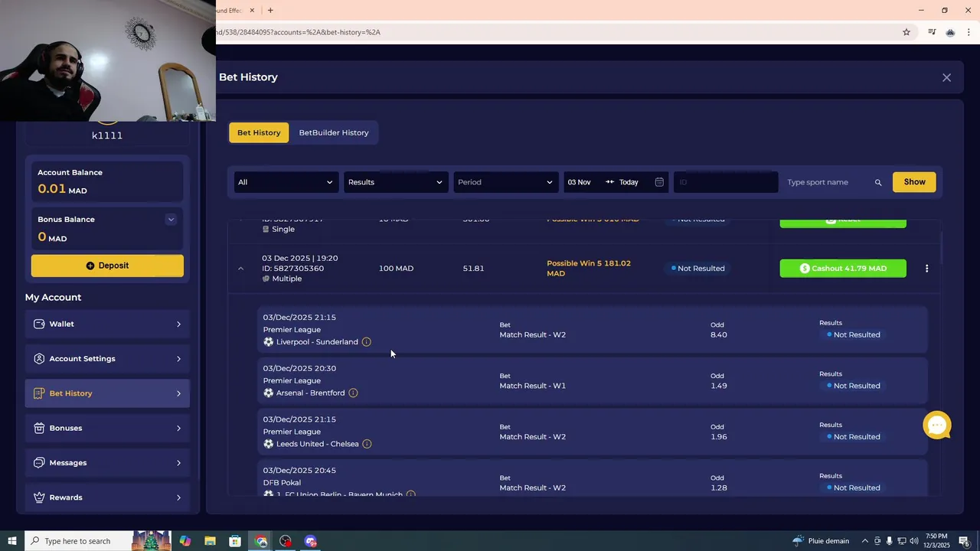The image size is (980, 551).
Task: Expand the Account Settings arrow
Action: (x=178, y=359)
